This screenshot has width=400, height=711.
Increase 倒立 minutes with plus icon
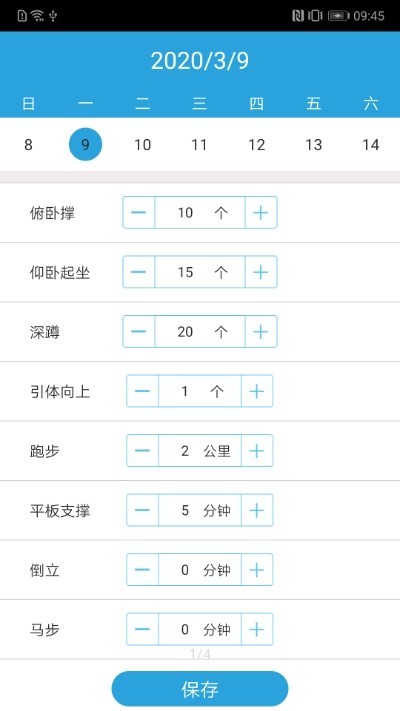pos(257,570)
